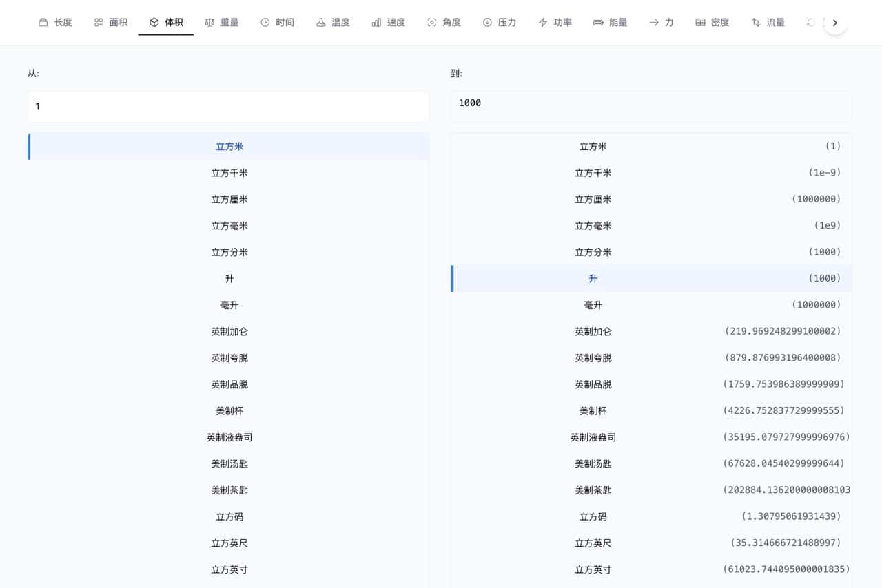Open the 长度 tab
The width and height of the screenshot is (882, 588).
[x=55, y=23]
